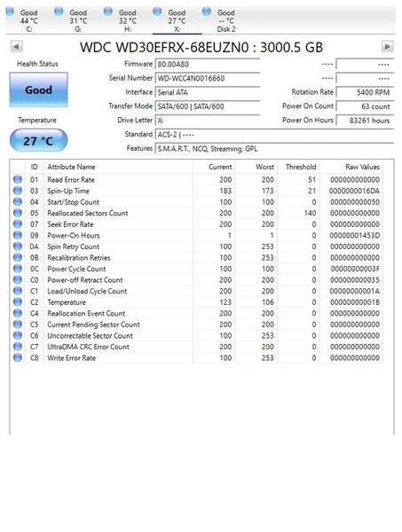Click raw value 00000000001B
Image resolution: width=402 pixels, height=532 pixels.
point(355,302)
